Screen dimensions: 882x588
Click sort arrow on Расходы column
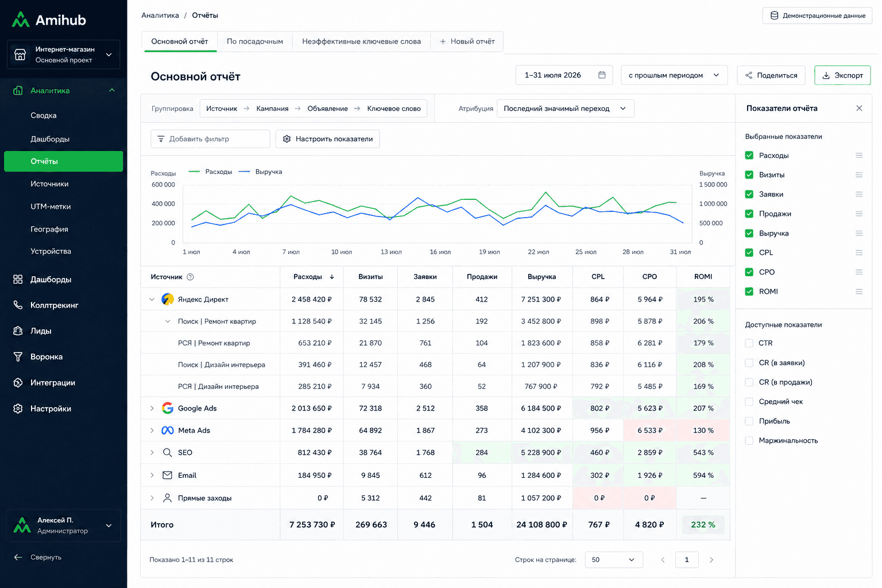pyautogui.click(x=332, y=277)
